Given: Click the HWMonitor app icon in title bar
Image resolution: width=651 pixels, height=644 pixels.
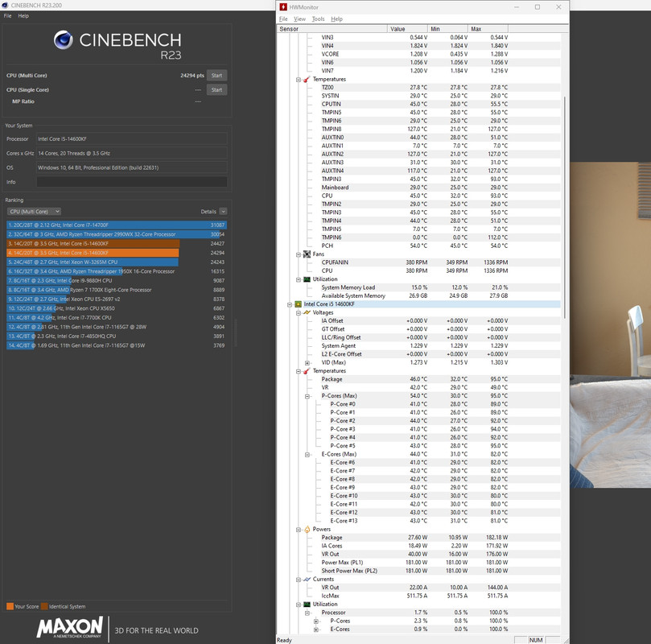Looking at the screenshot, I should coord(283,7).
